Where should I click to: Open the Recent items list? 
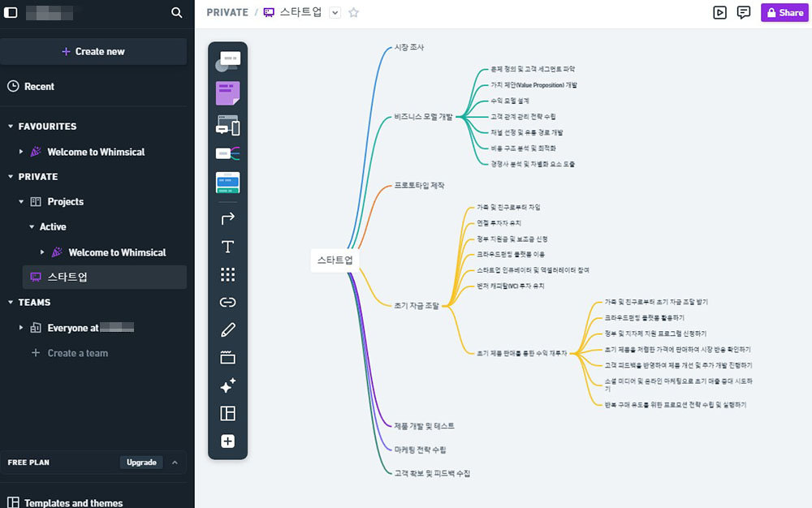pos(39,87)
